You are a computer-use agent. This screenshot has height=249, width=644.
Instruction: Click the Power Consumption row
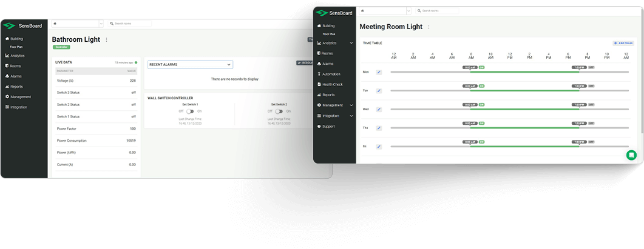pos(96,141)
